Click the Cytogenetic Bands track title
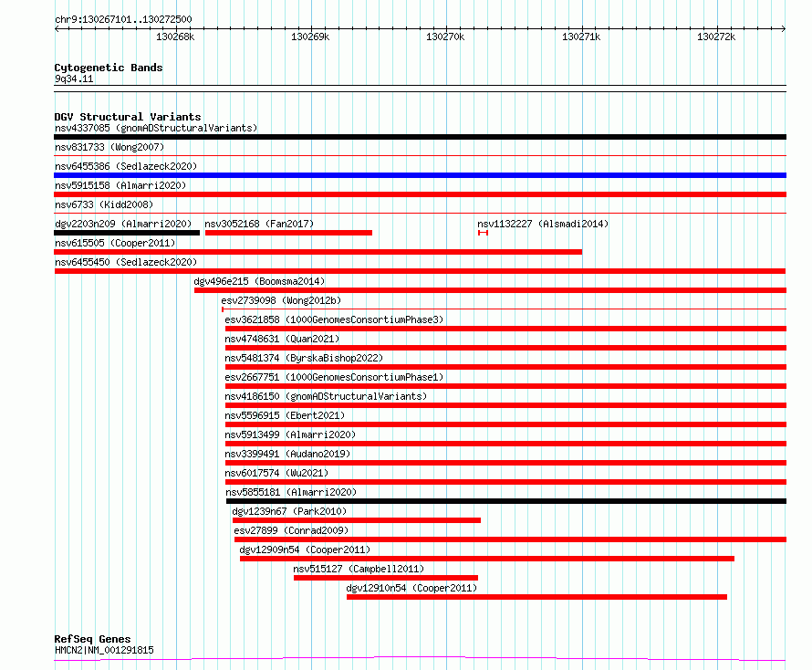Screen dimensions: 812x670 (109, 68)
